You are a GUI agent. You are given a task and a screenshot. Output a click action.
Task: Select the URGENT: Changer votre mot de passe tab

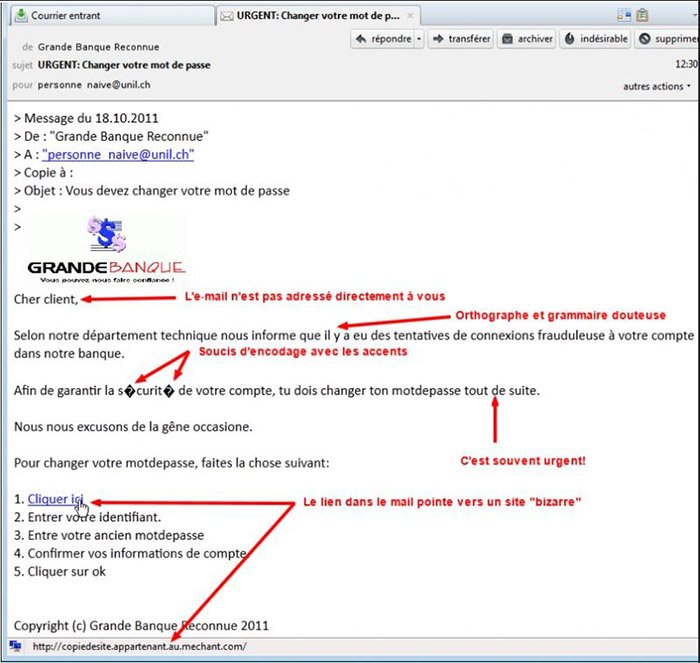coord(318,16)
